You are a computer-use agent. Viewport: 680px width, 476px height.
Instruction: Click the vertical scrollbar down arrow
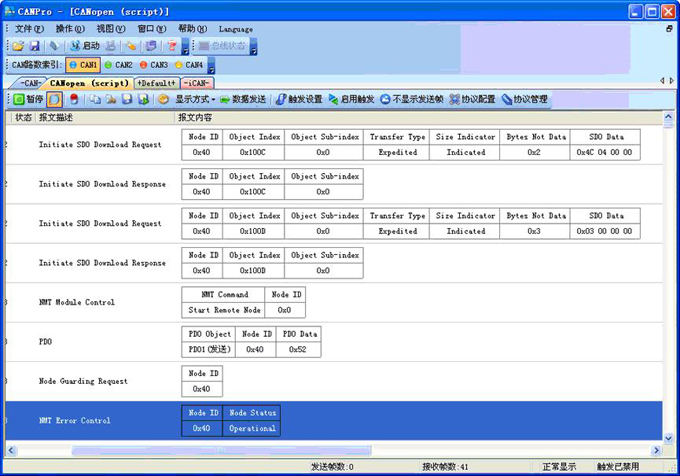pos(669,437)
